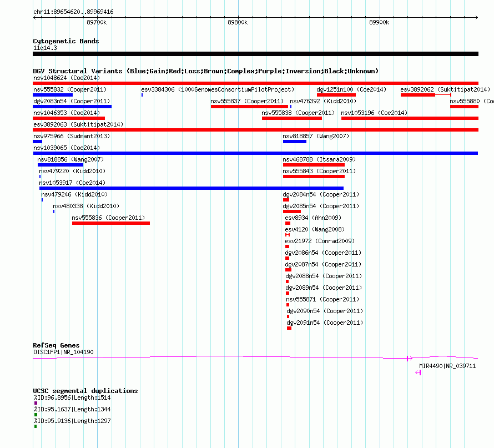Click the dgv1251n100 (Coe2014) label
The image size is (494, 448).
point(351,89)
